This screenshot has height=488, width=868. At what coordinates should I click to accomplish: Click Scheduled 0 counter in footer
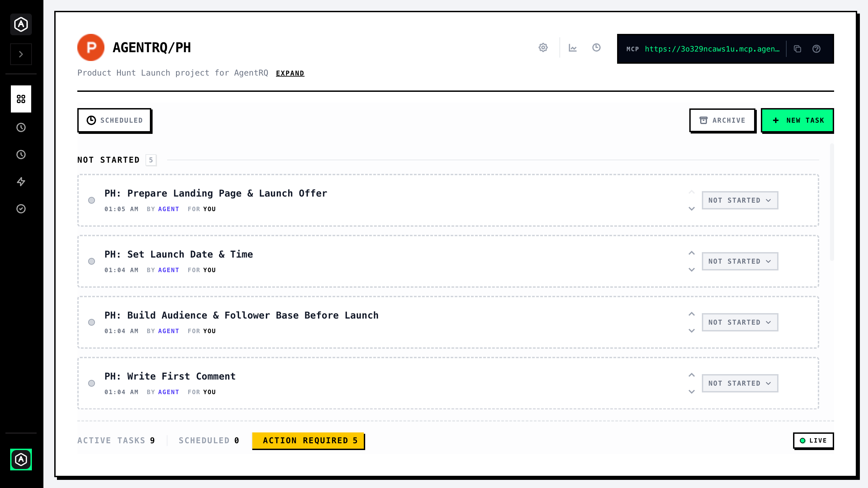(209, 441)
